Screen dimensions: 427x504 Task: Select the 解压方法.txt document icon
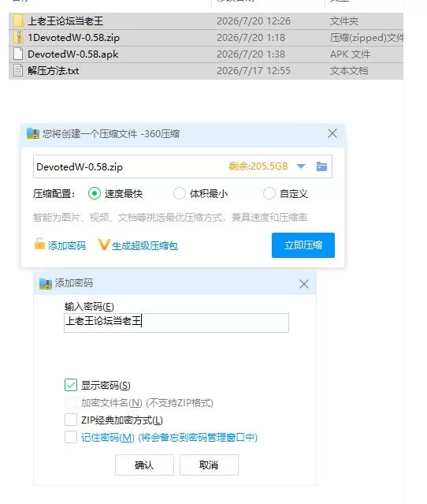(19, 70)
